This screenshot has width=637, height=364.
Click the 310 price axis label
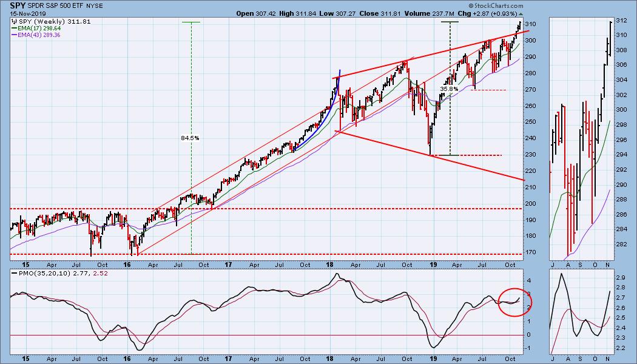tap(531, 24)
